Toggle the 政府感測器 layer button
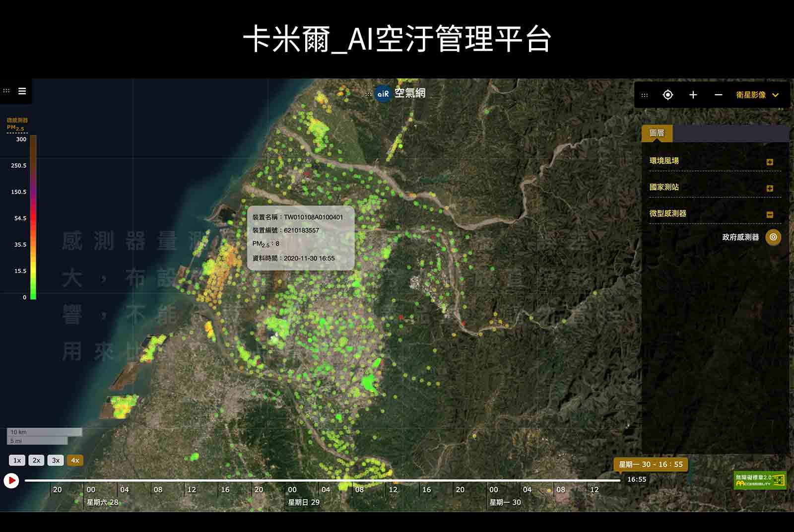 pyautogui.click(x=773, y=237)
